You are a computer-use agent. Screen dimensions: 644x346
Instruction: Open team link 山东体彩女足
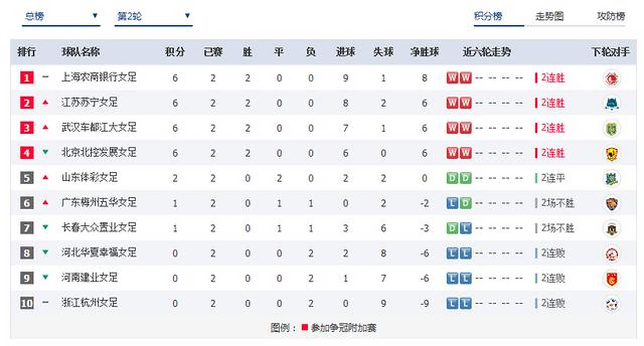[x=90, y=178]
